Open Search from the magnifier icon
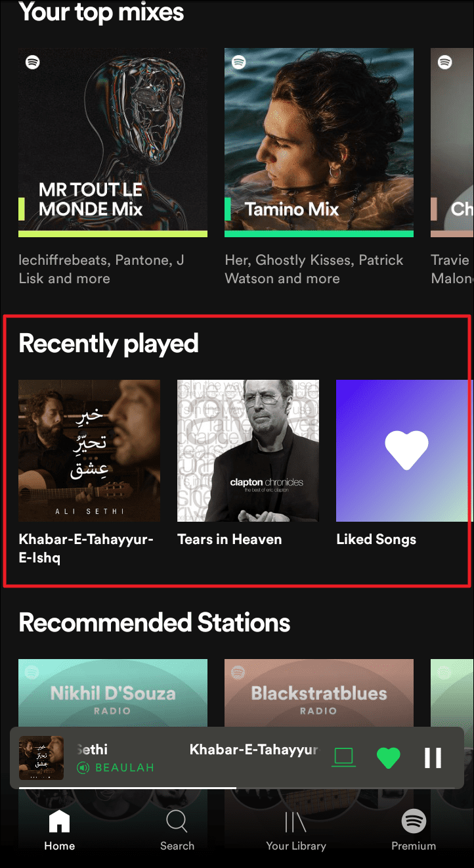474x868 pixels. coord(177,822)
